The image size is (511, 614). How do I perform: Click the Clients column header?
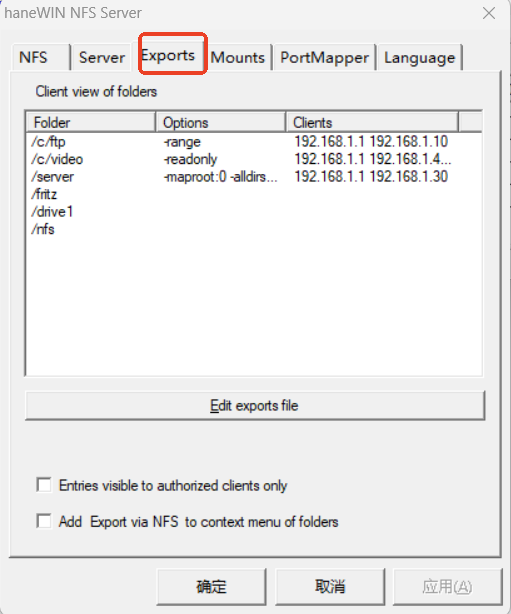pyautogui.click(x=372, y=122)
